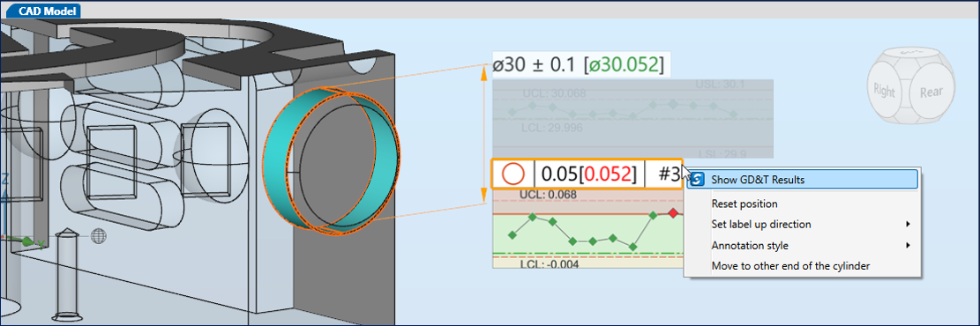Click the faded diameter control chart
980x326 pixels.
pyautogui.click(x=632, y=119)
